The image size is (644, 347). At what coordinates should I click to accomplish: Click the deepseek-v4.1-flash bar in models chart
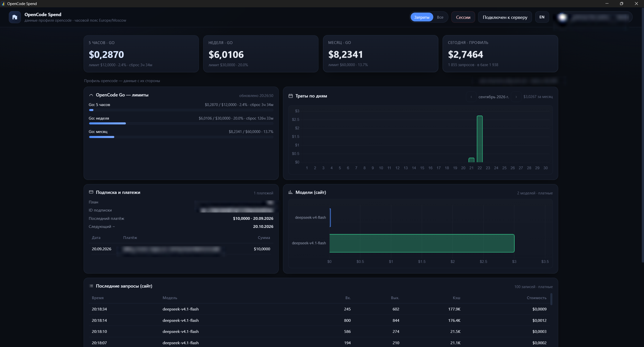tap(422, 243)
